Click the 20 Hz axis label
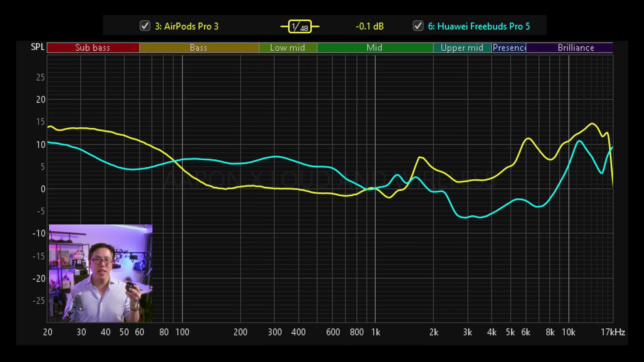Screen dimensions: 644x362 coord(48,332)
